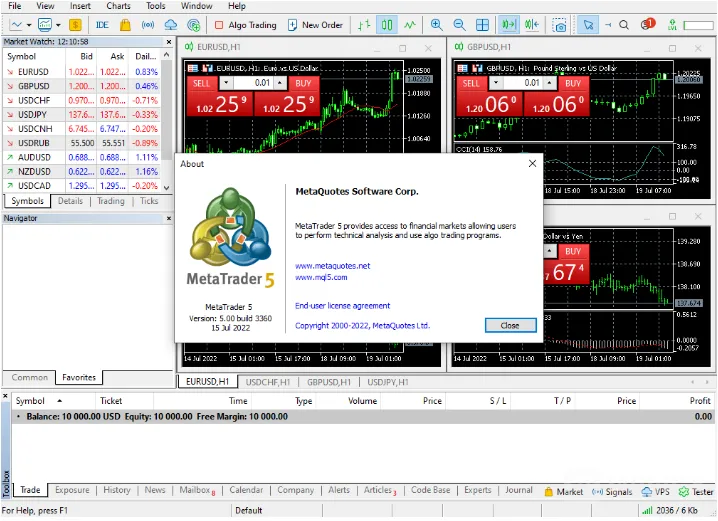Expand the profiles dropdown arrow

58,25
